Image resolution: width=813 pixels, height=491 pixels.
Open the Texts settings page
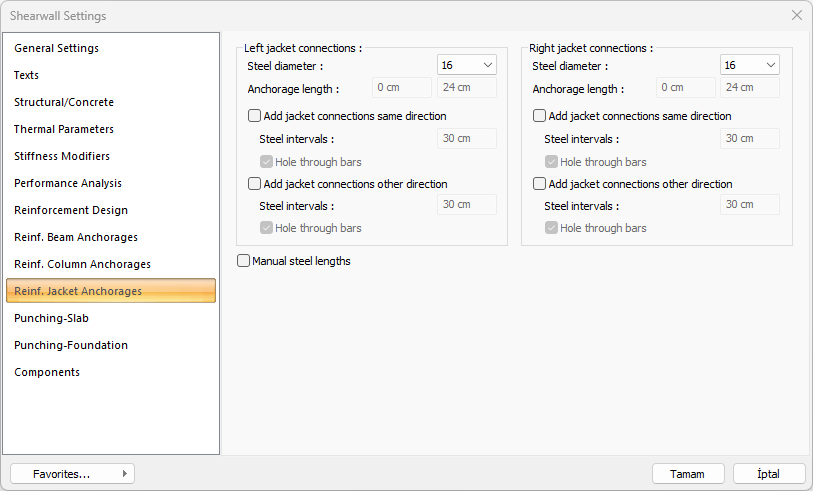pos(27,75)
